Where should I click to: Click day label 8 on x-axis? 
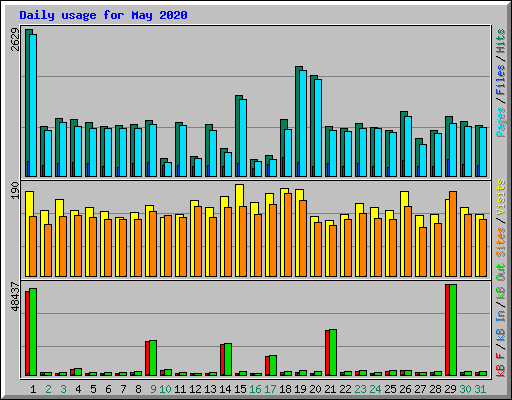[x=138, y=389]
